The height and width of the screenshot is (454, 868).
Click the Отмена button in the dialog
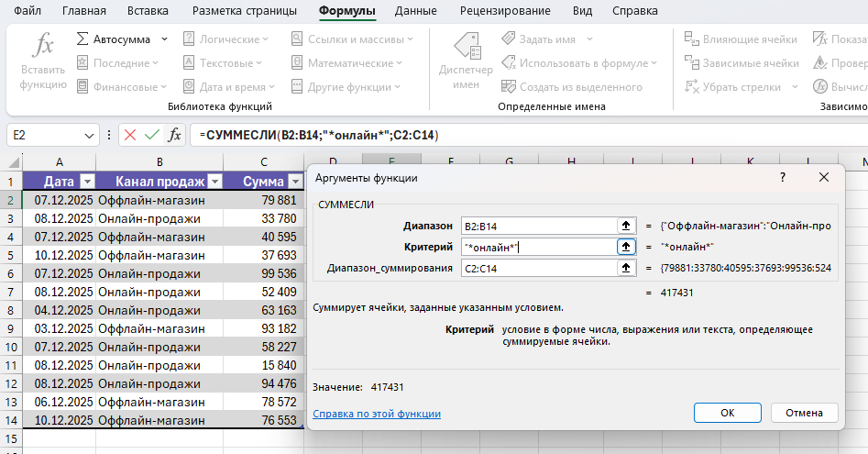click(804, 412)
